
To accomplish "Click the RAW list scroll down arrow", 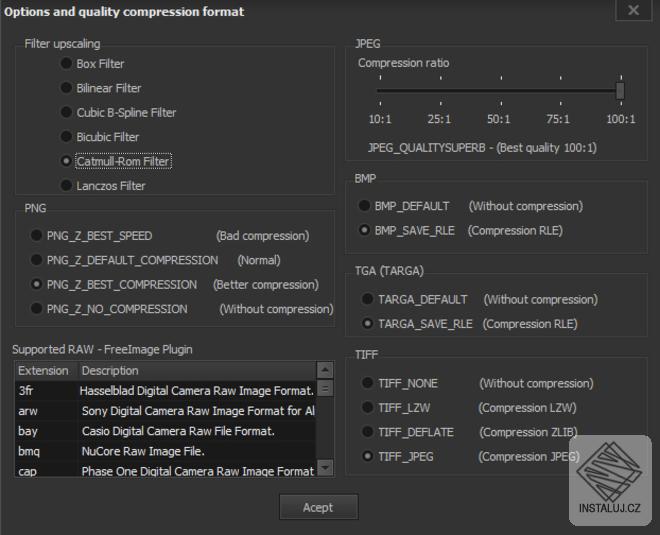I will tap(325, 467).
